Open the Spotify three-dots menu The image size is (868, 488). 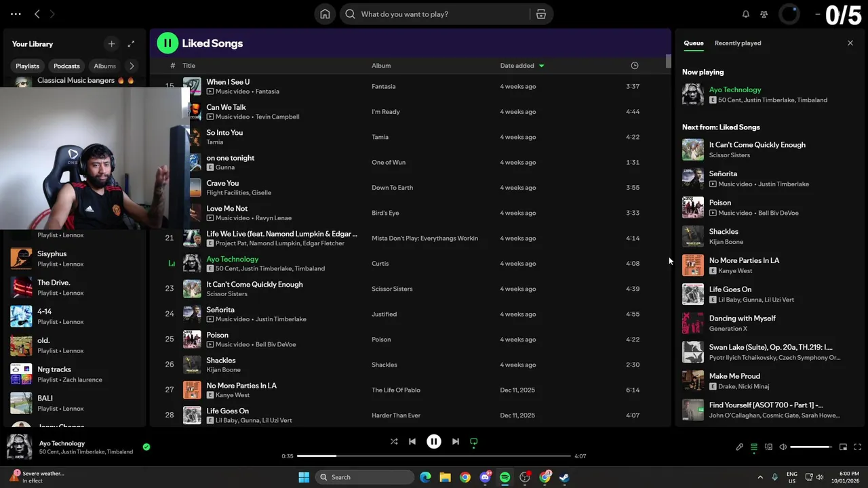[16, 14]
